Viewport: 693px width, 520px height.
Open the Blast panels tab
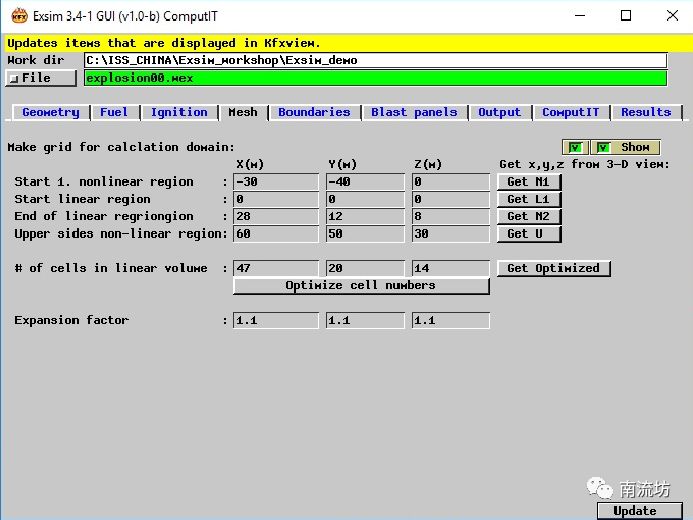coord(414,112)
